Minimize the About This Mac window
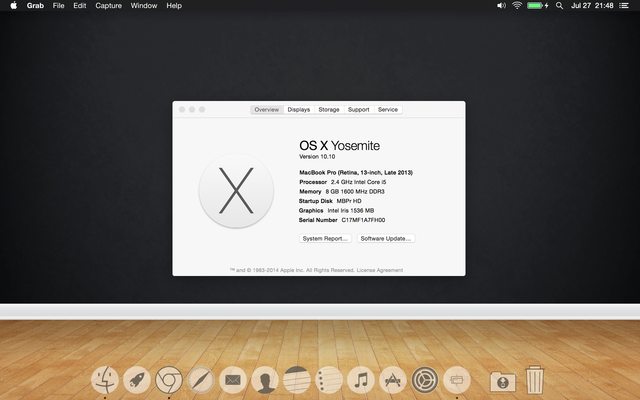Image resolution: width=640 pixels, height=400 pixels. tap(192, 109)
